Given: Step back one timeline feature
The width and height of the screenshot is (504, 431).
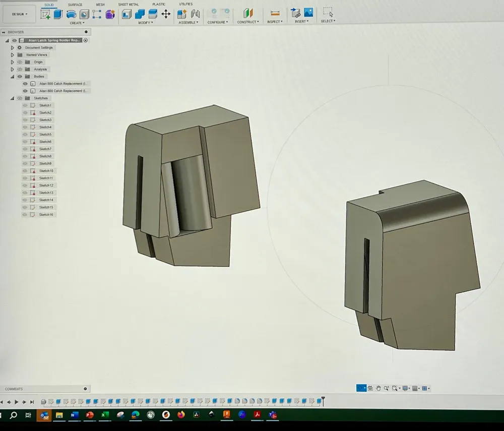Looking at the screenshot, I should click(9, 402).
